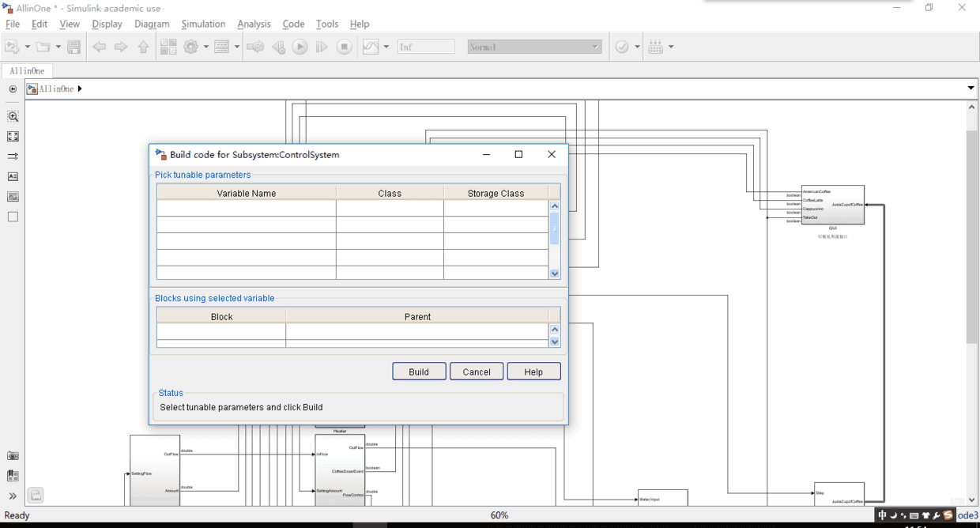Click the Fast Restart toolbar icon
This screenshot has width=980, height=528.
255,47
